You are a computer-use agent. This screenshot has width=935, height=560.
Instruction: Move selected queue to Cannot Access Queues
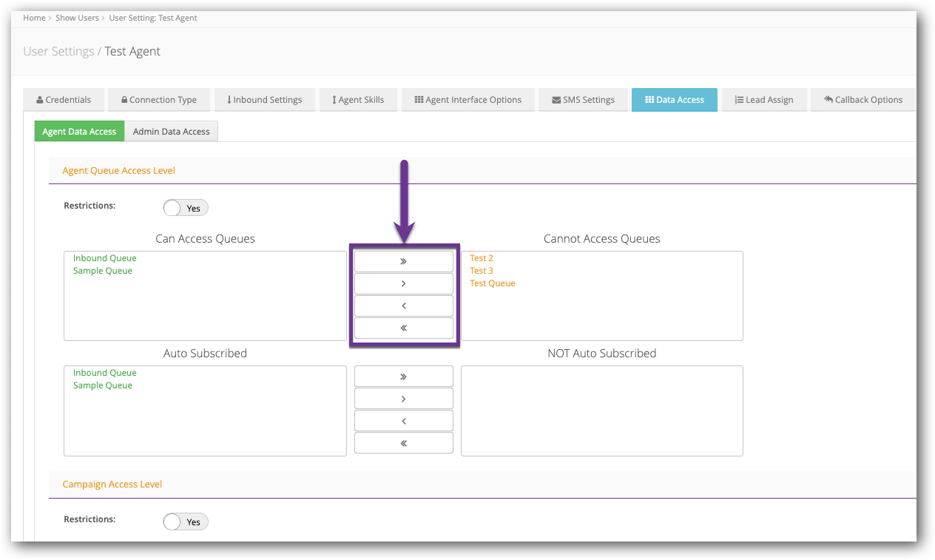pyautogui.click(x=403, y=283)
